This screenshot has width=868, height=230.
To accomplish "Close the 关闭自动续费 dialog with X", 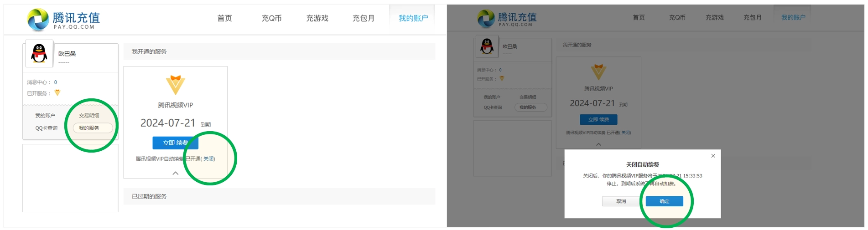I will [x=713, y=156].
